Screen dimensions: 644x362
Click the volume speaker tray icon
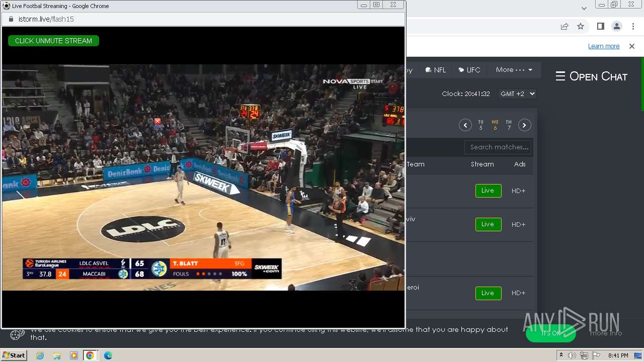572,355
